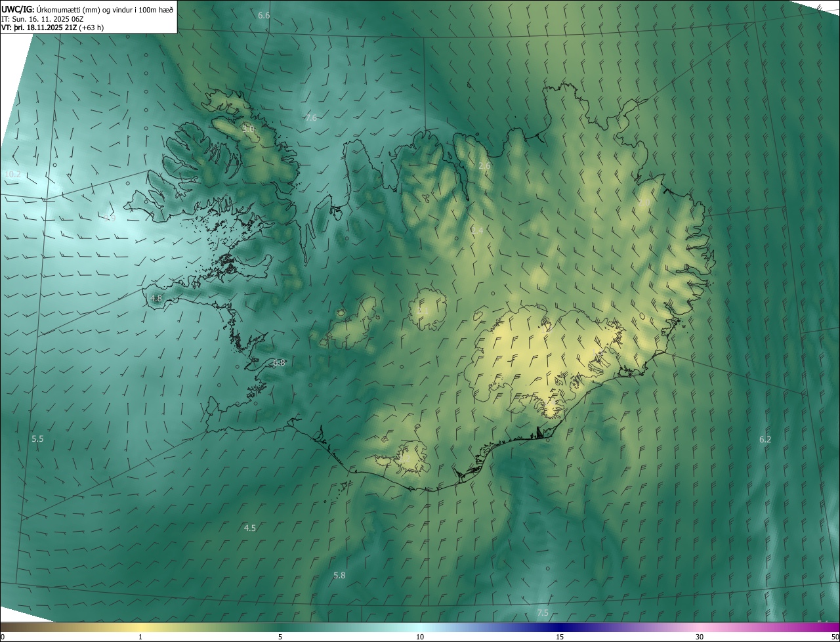Viewport: 840px width, 642px height.
Task: Click the color scale tick label 10
Action: click(420, 637)
